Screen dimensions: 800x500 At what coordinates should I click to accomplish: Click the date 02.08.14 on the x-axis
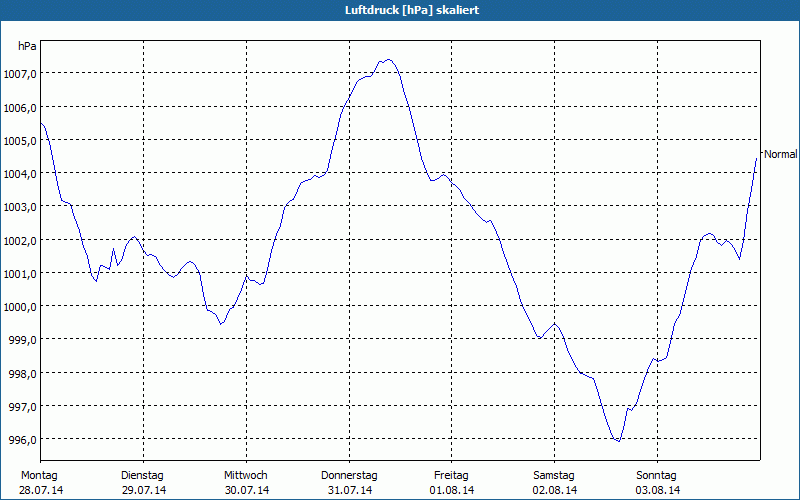[x=553, y=490]
